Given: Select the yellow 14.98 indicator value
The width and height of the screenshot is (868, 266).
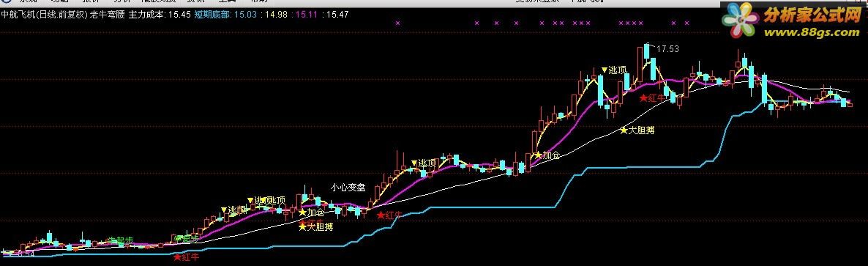Looking at the screenshot, I should (276, 15).
